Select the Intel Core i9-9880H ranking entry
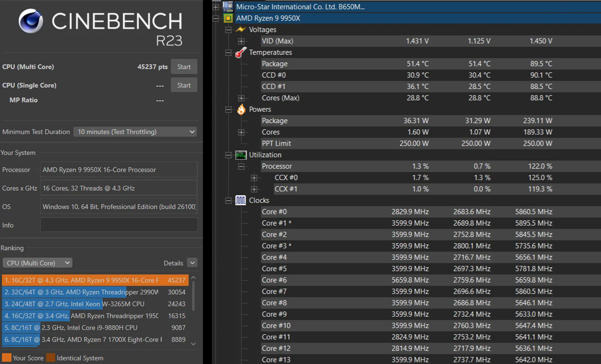601x364 pixels. point(95,328)
